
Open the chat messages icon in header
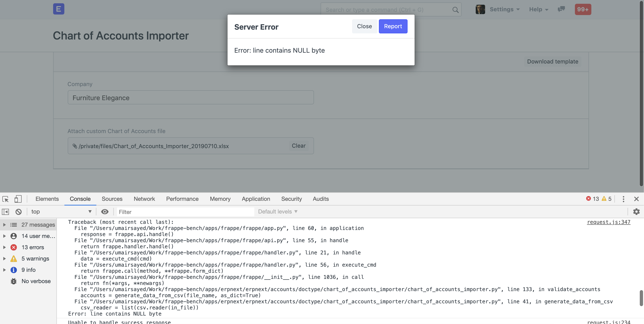[561, 9]
